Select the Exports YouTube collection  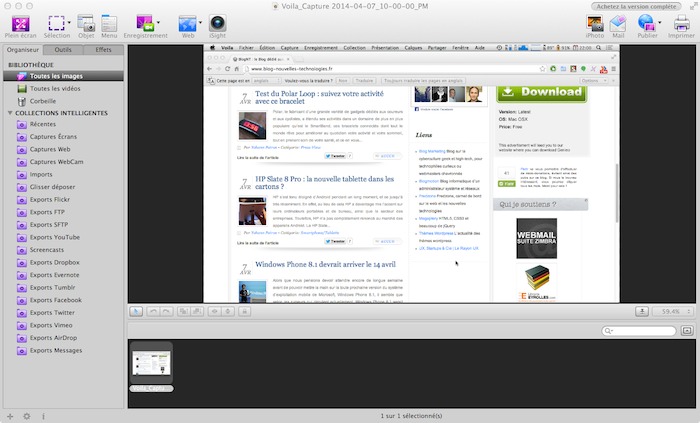(63, 237)
